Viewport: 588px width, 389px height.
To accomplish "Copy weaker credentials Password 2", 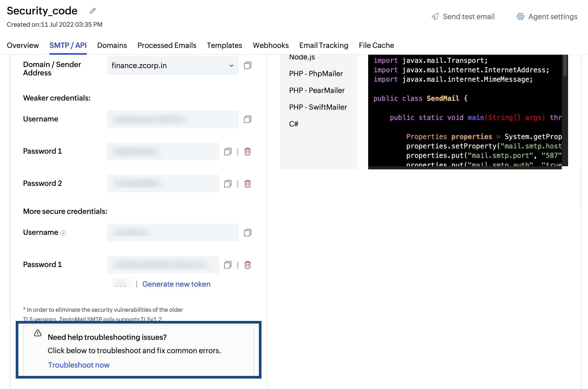I will [x=228, y=184].
